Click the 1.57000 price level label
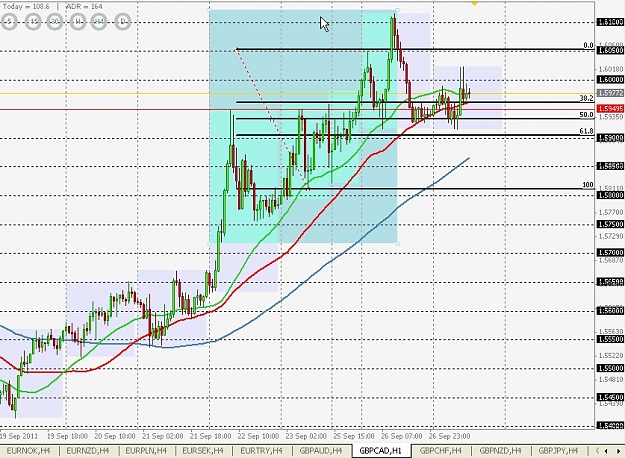The image size is (625, 458). [x=610, y=253]
